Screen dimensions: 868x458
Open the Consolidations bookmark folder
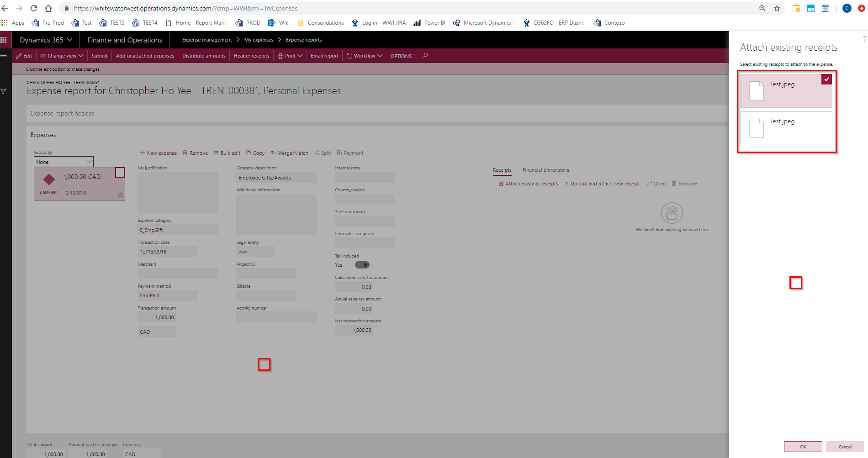tap(321, 23)
